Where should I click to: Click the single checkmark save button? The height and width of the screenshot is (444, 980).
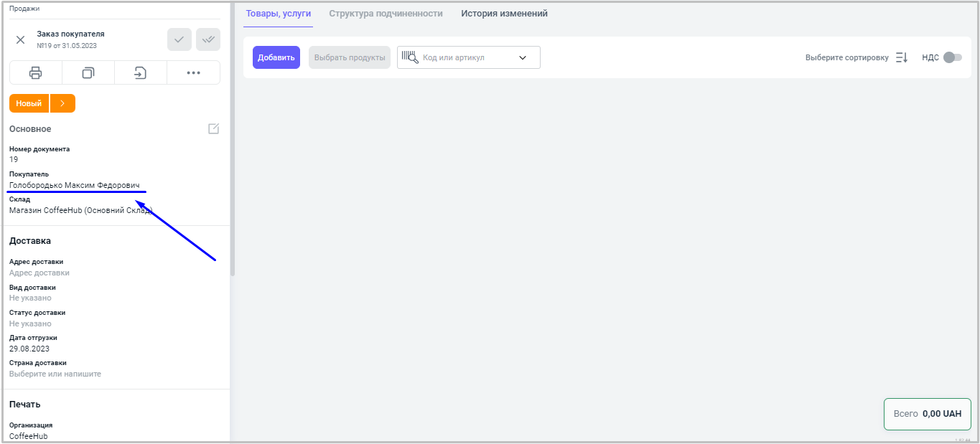point(179,39)
